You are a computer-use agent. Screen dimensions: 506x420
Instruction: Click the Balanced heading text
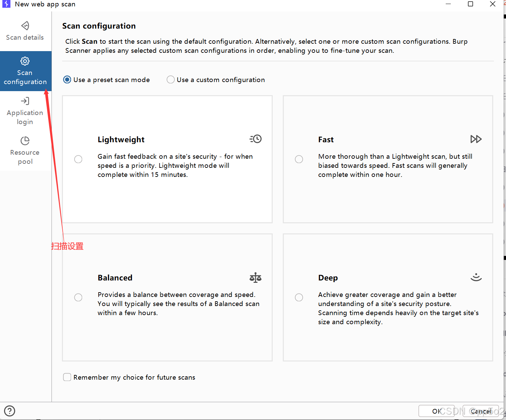tap(115, 278)
